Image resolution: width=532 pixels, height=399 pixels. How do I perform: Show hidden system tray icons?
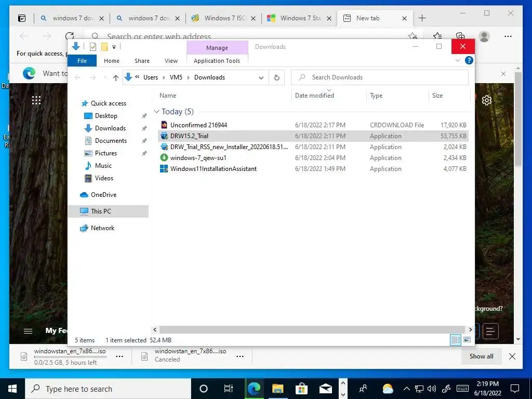coord(407,389)
